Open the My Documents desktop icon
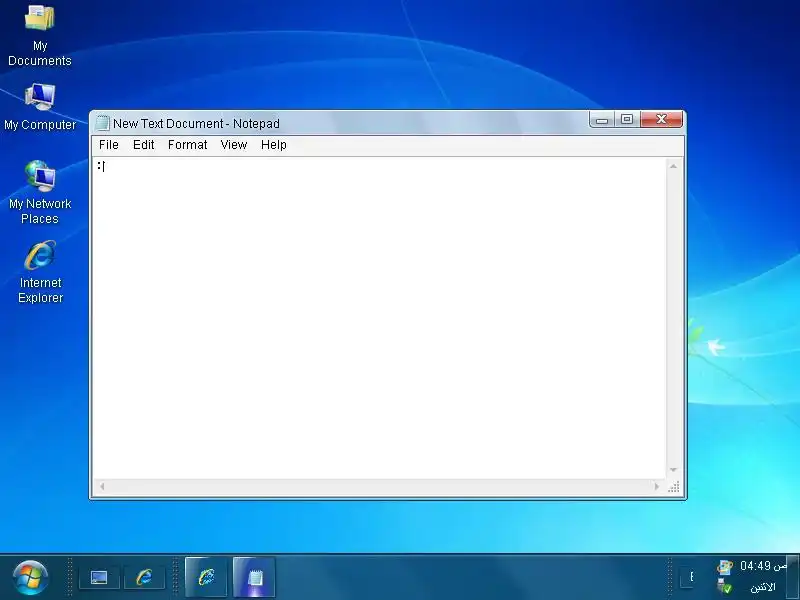Screen dimensions: 800x600 [x=39, y=36]
